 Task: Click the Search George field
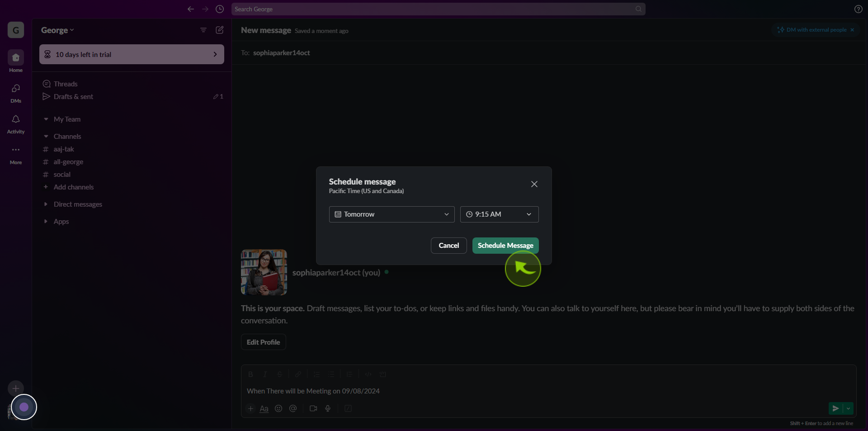click(x=438, y=9)
